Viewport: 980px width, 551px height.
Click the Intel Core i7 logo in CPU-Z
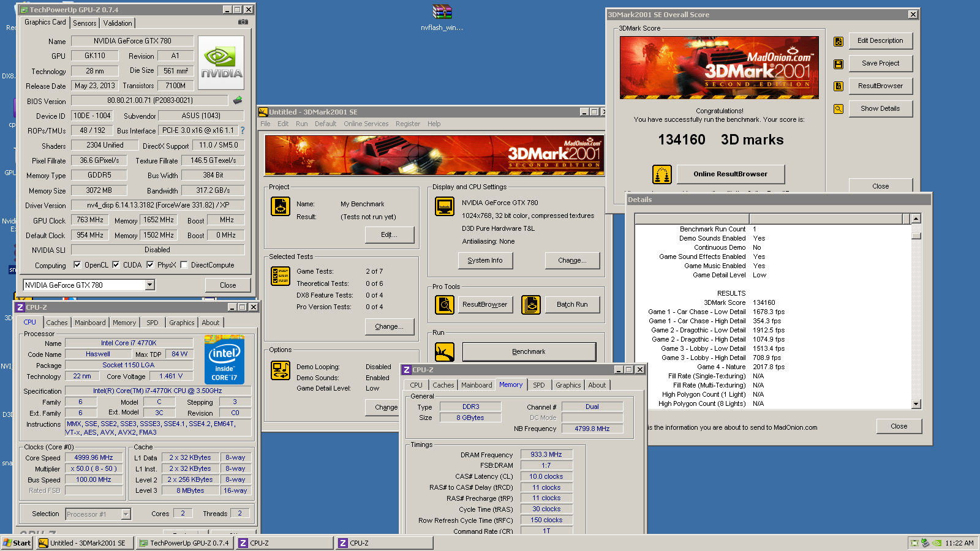point(224,359)
